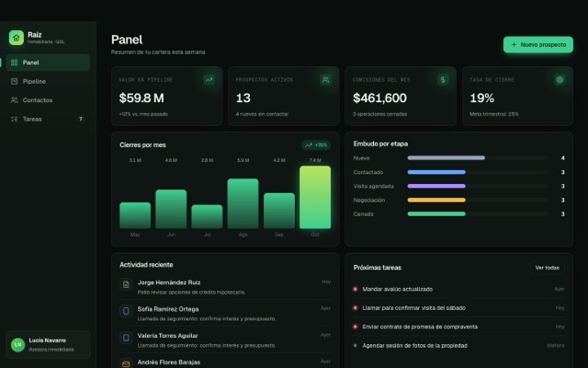Click the 7.4 M value above Oct bar
Image resolution: width=588 pixels, height=368 pixels.
[315, 160]
